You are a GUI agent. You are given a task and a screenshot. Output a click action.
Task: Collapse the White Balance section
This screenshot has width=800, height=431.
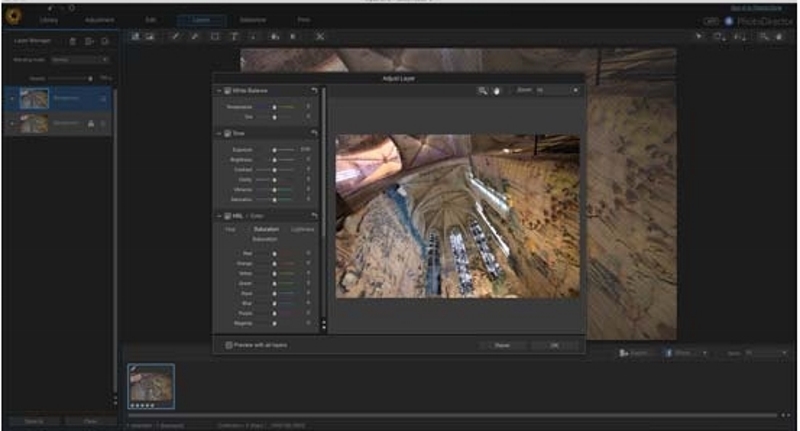click(219, 91)
